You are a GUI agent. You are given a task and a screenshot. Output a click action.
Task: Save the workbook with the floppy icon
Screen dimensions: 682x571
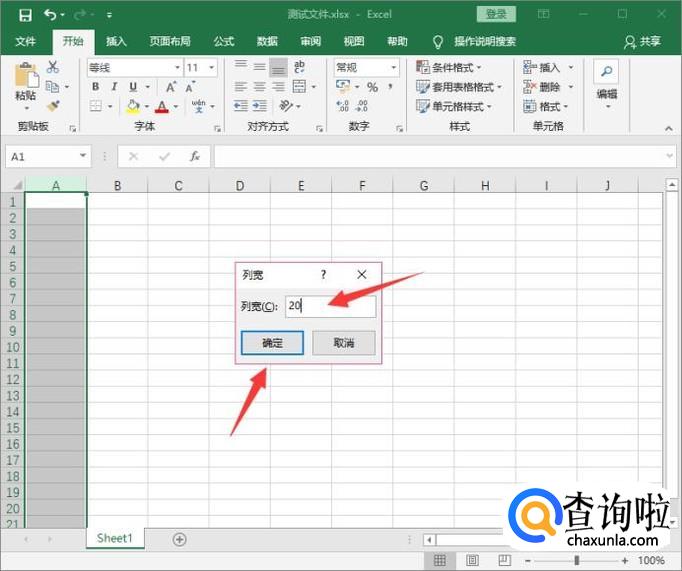point(25,15)
